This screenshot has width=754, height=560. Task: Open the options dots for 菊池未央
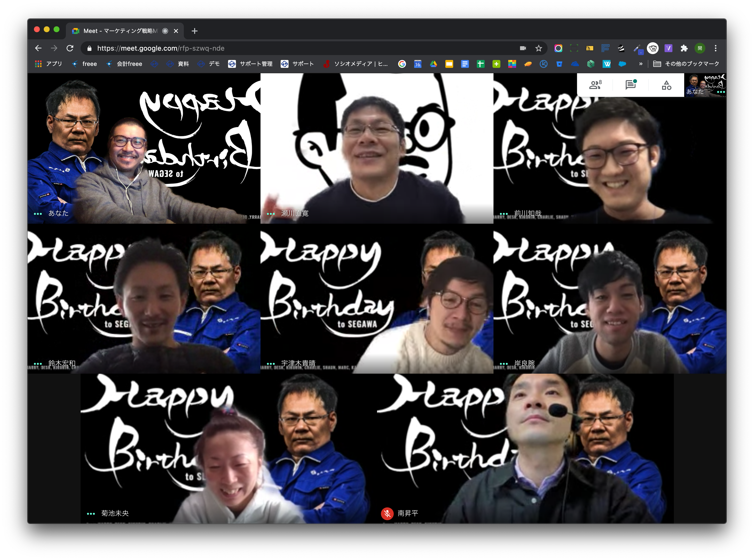pos(91,514)
